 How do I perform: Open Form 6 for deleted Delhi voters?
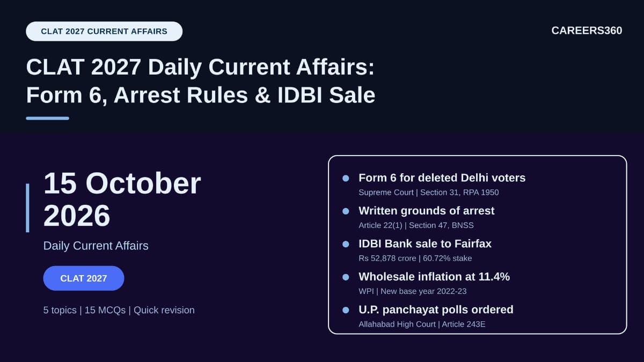442,178
